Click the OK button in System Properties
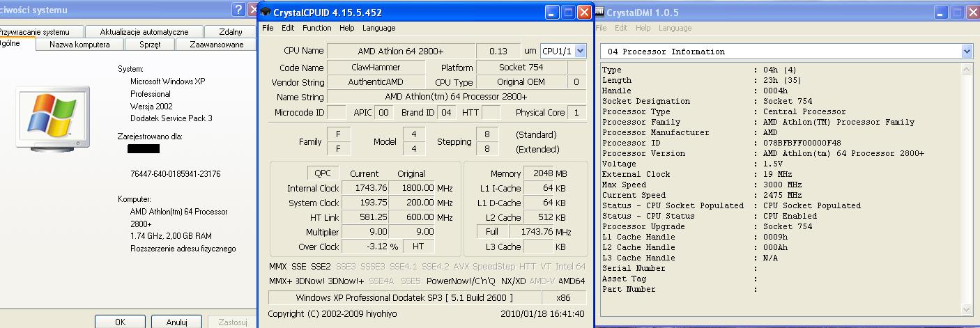 [120, 322]
